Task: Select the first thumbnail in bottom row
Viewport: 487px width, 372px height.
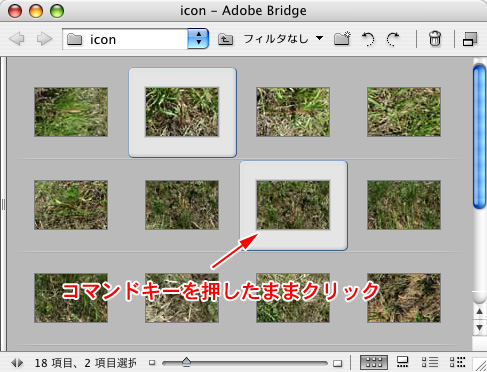Action: tap(71, 298)
